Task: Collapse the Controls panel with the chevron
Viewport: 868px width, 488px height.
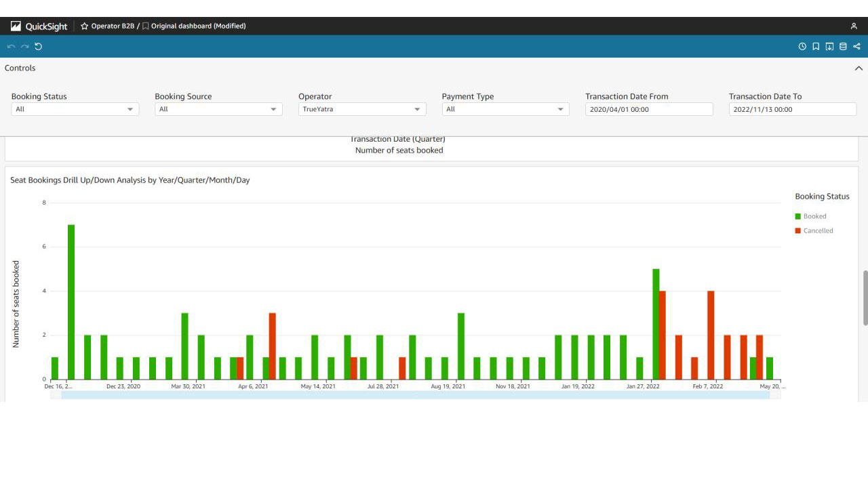Action: pyautogui.click(x=859, y=68)
